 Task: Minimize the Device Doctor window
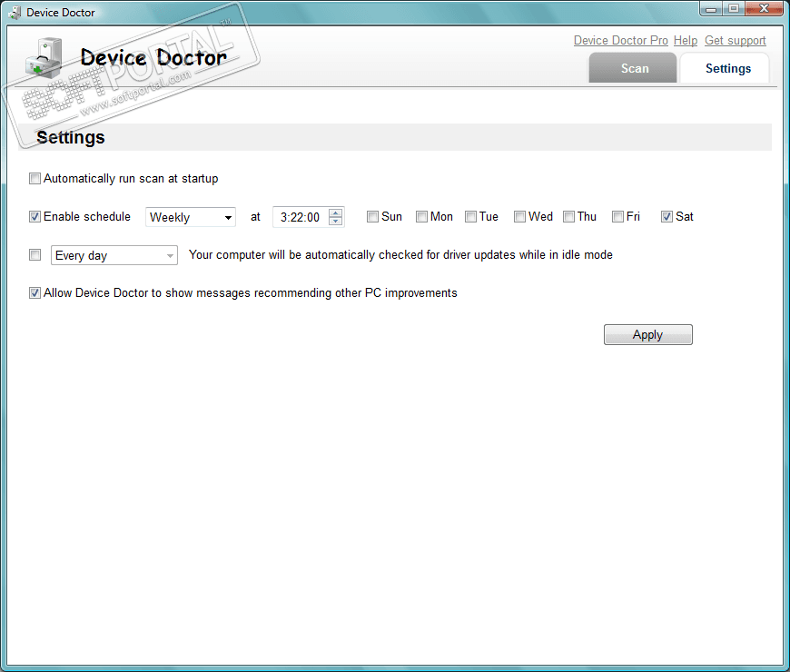pyautogui.click(x=711, y=8)
